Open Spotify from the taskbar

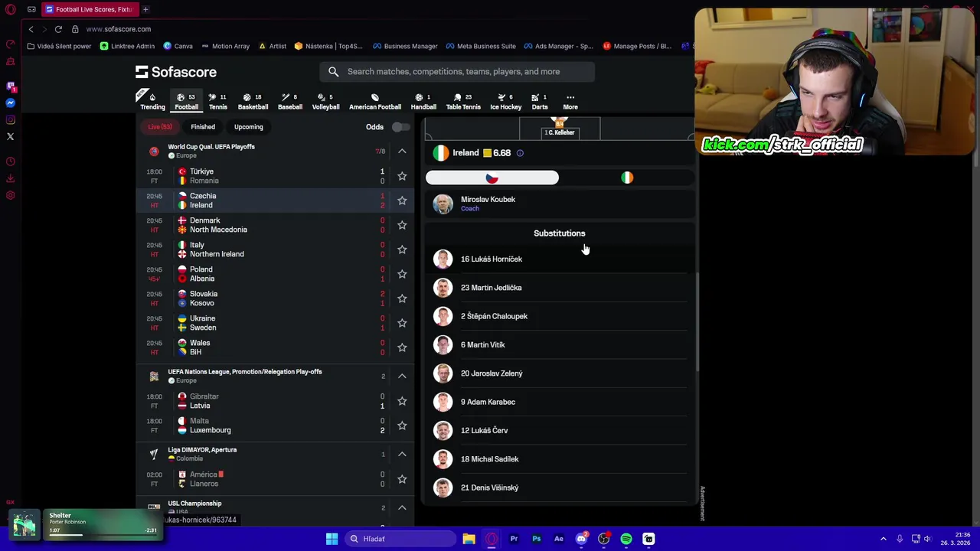626,539
